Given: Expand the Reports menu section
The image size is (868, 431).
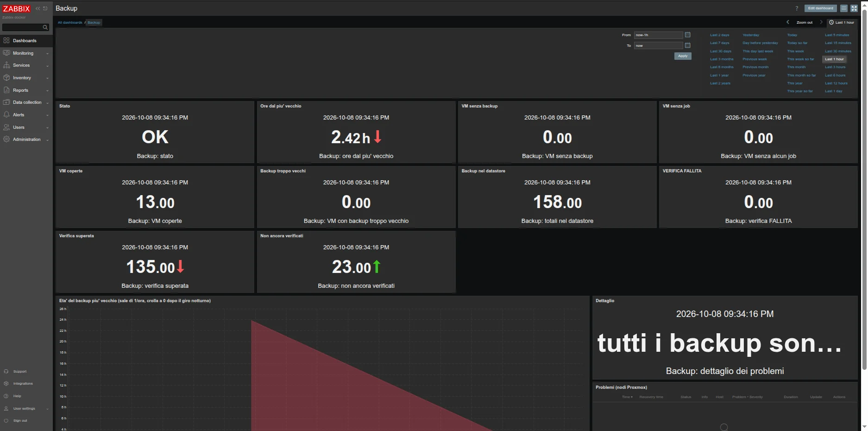Looking at the screenshot, I should pyautogui.click(x=26, y=90).
